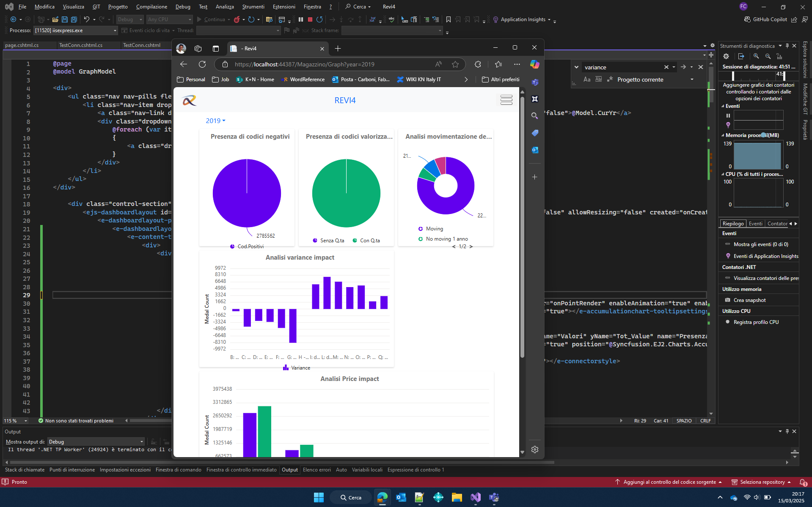Viewport: 812px width, 507px height.
Task: Open Microsoft Edge from the taskbar
Action: click(x=382, y=497)
